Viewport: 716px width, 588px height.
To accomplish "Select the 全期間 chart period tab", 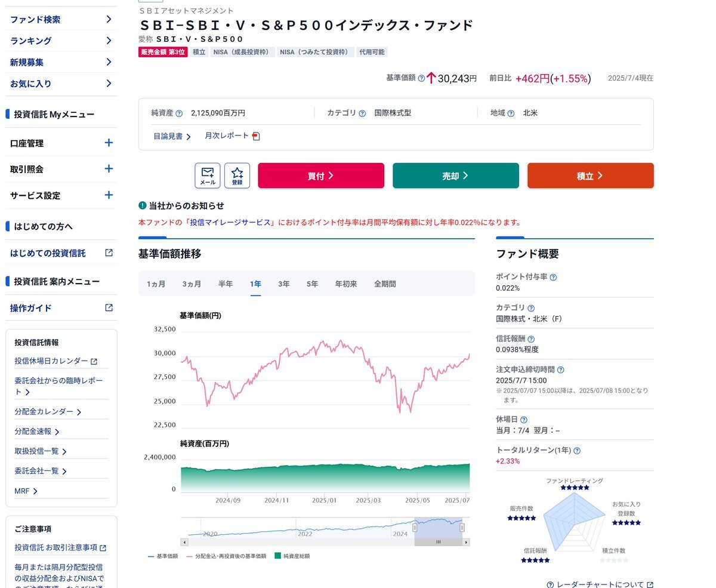I will point(385,284).
